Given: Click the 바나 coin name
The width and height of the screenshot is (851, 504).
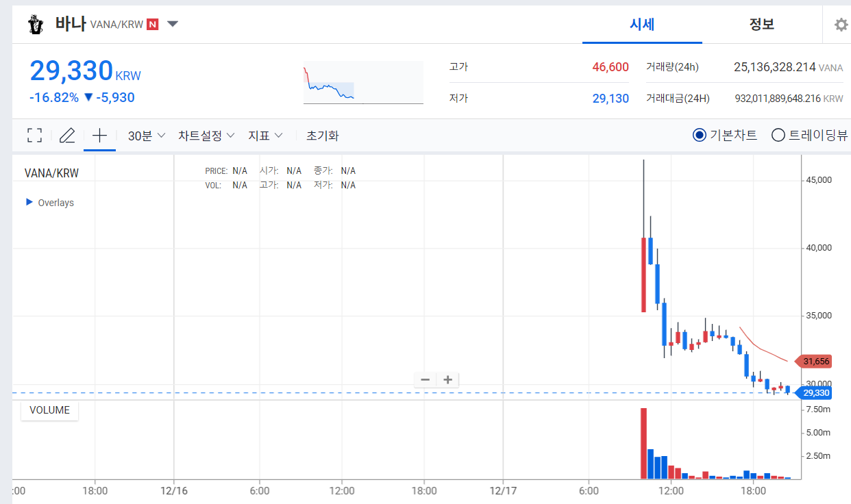Looking at the screenshot, I should [70, 25].
